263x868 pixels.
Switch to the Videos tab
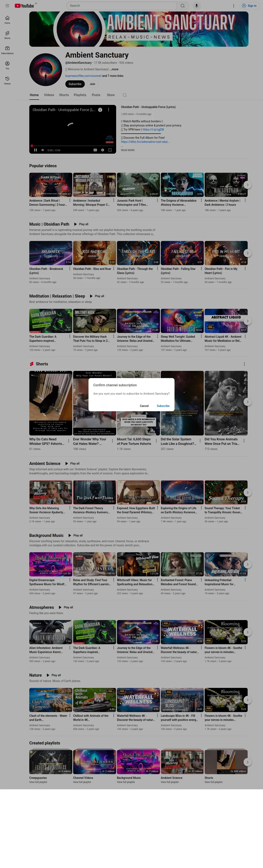click(49, 95)
